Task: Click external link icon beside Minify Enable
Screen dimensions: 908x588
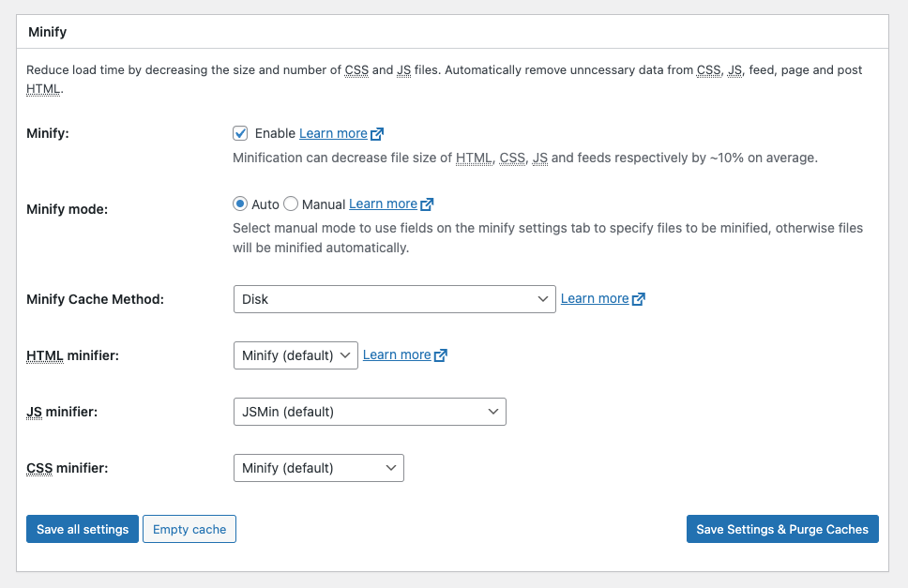Action: pyautogui.click(x=377, y=134)
